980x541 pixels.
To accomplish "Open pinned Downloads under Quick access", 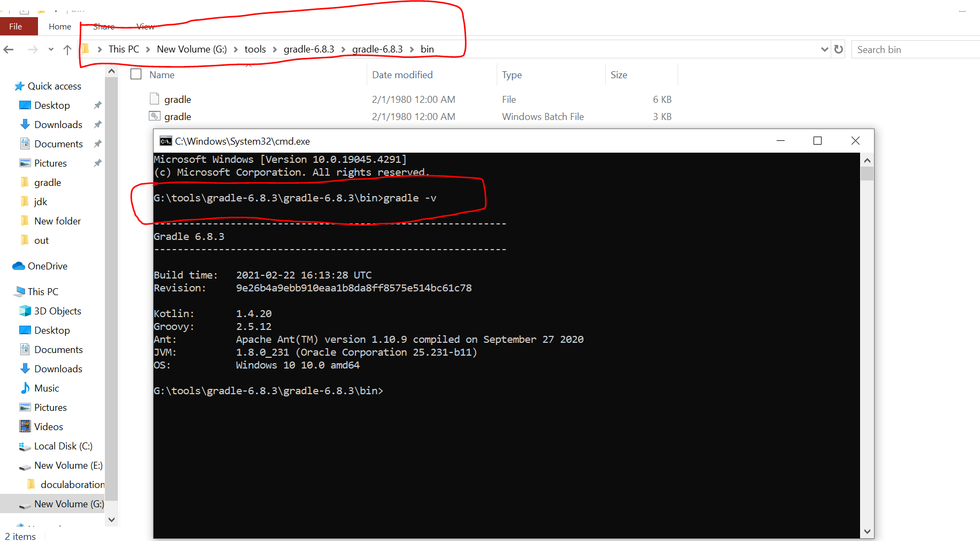I will coord(58,125).
